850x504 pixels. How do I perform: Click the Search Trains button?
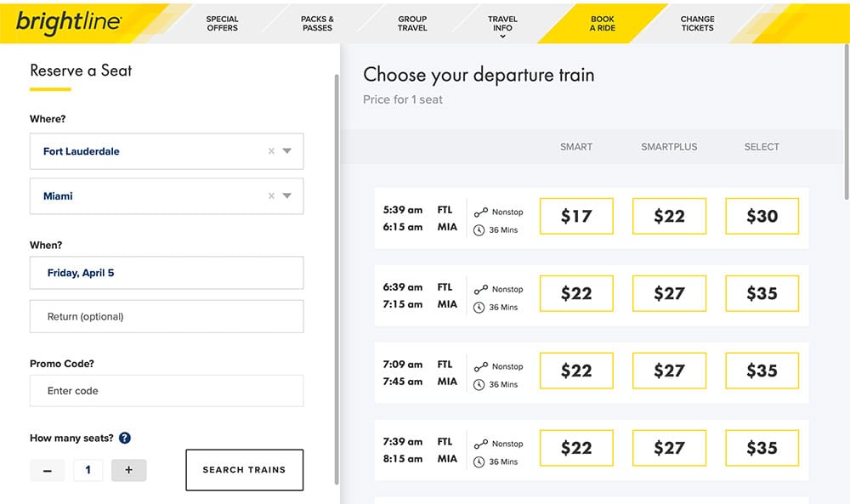coord(244,469)
